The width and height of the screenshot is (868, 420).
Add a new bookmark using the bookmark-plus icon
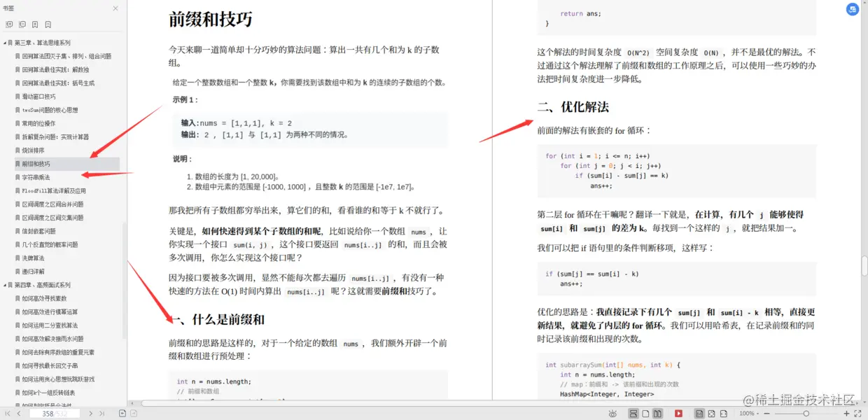[36, 24]
